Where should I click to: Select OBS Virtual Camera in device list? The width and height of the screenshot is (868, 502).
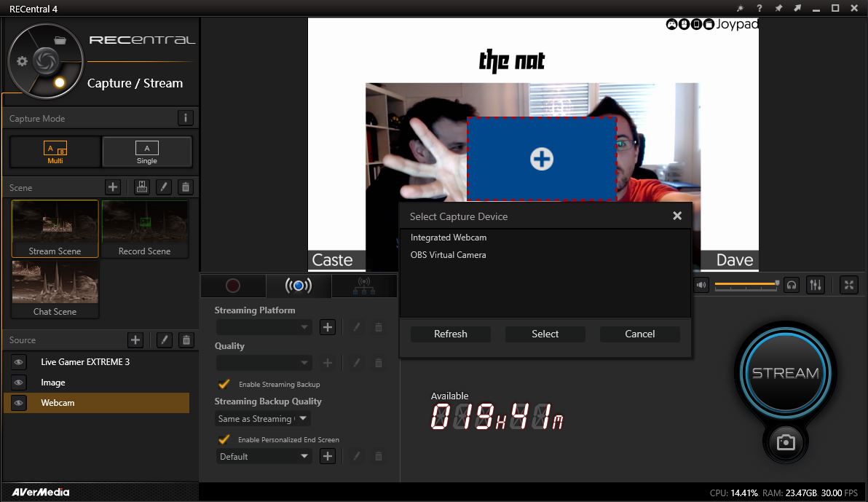pyautogui.click(x=545, y=255)
